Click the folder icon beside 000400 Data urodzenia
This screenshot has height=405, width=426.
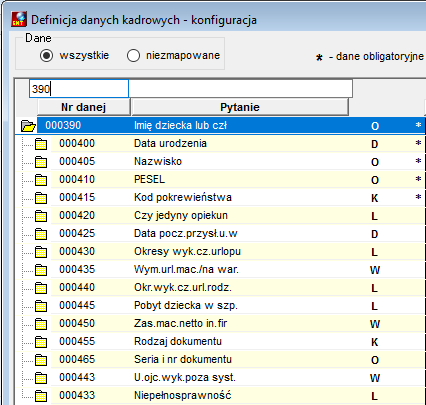[41, 144]
